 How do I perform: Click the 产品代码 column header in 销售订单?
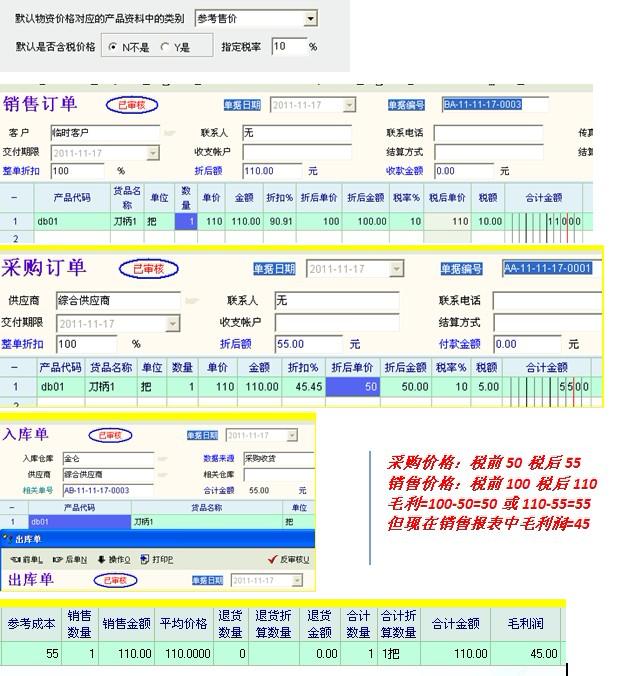tap(72, 197)
